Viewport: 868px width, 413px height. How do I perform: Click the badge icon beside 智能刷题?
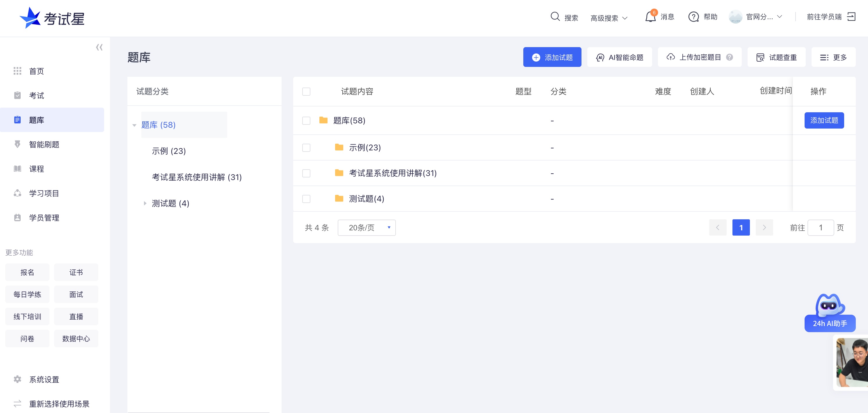pyautogui.click(x=17, y=144)
